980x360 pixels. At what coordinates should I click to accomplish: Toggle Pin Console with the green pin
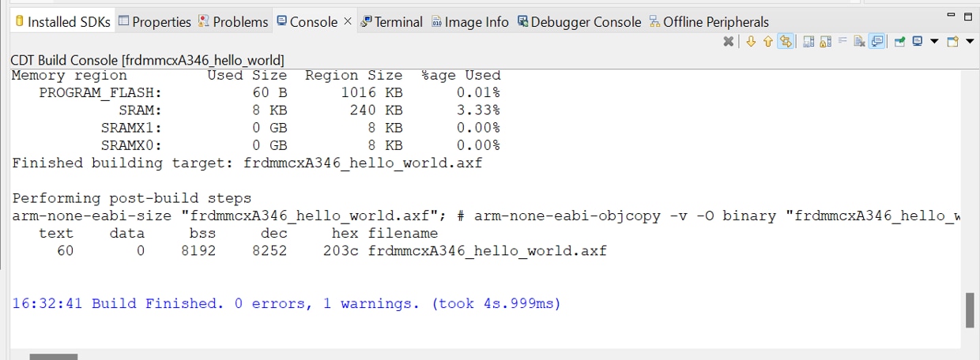coord(900,42)
